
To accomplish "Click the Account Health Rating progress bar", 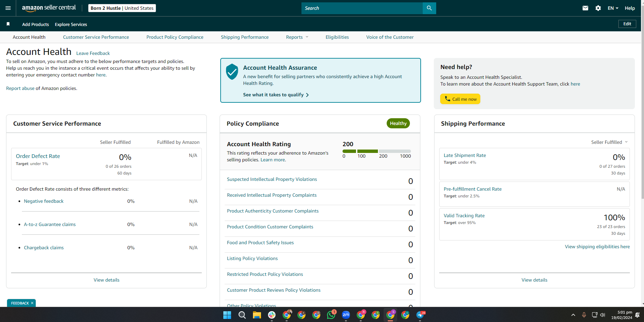I will click(377, 151).
